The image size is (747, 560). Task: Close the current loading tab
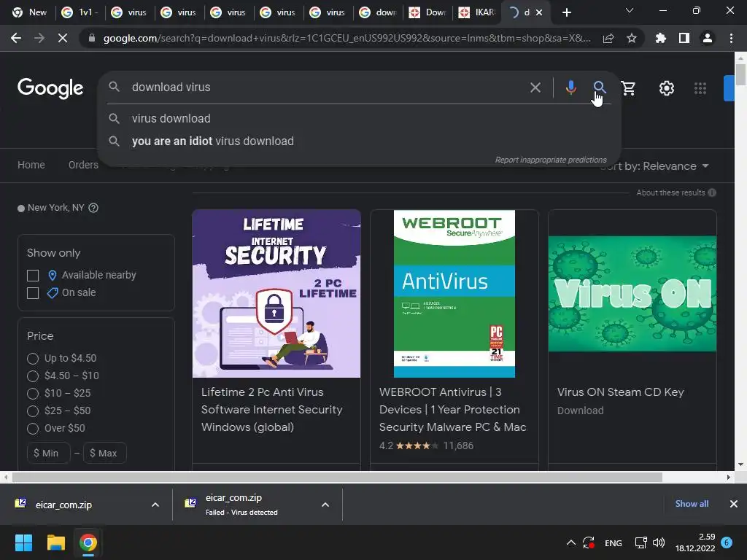tap(539, 12)
